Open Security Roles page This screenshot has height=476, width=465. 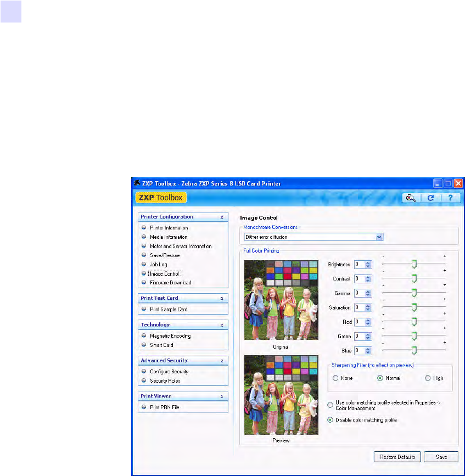[165, 380]
